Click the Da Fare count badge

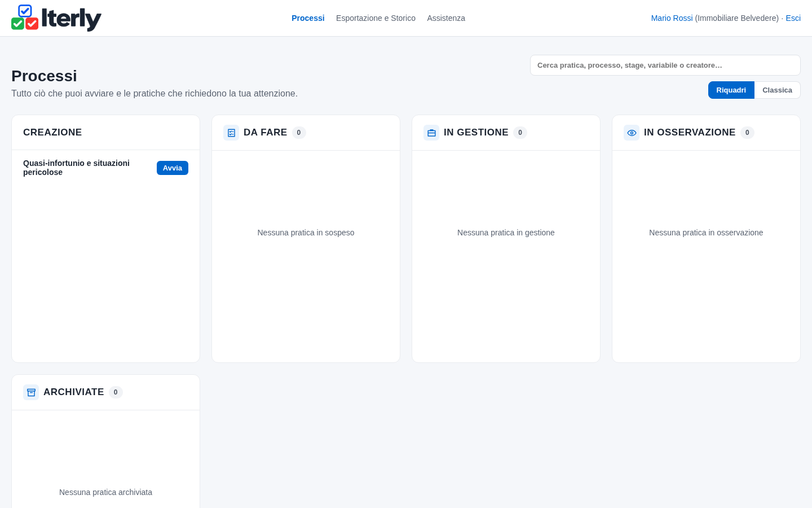point(299,133)
